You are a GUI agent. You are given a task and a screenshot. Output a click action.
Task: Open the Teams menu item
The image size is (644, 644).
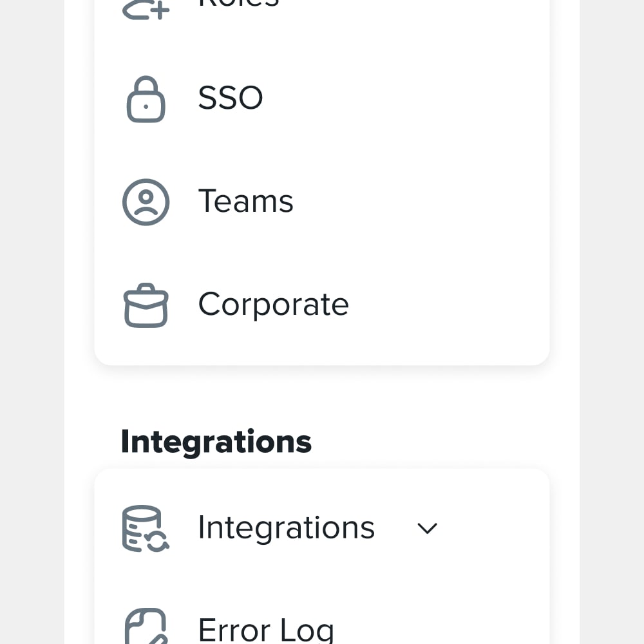pos(245,201)
